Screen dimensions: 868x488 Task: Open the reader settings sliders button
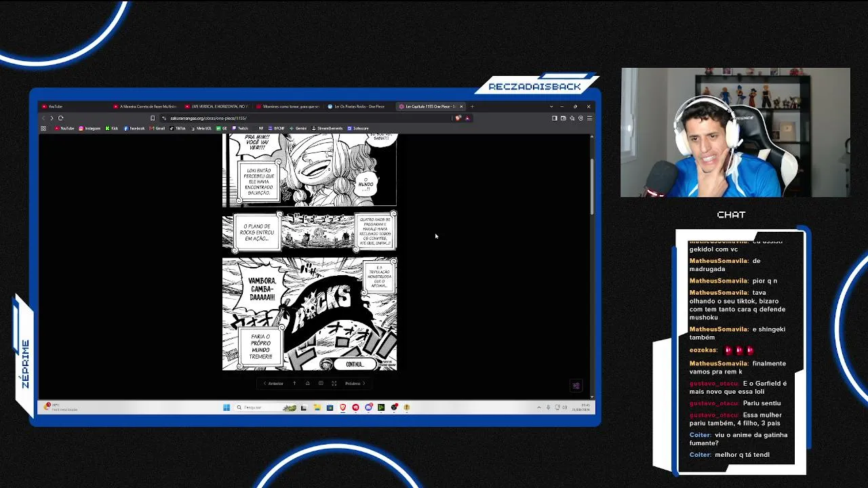576,386
